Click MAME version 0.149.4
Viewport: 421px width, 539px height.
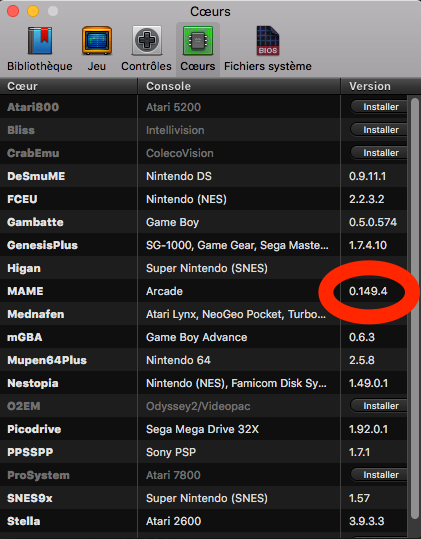click(x=368, y=291)
